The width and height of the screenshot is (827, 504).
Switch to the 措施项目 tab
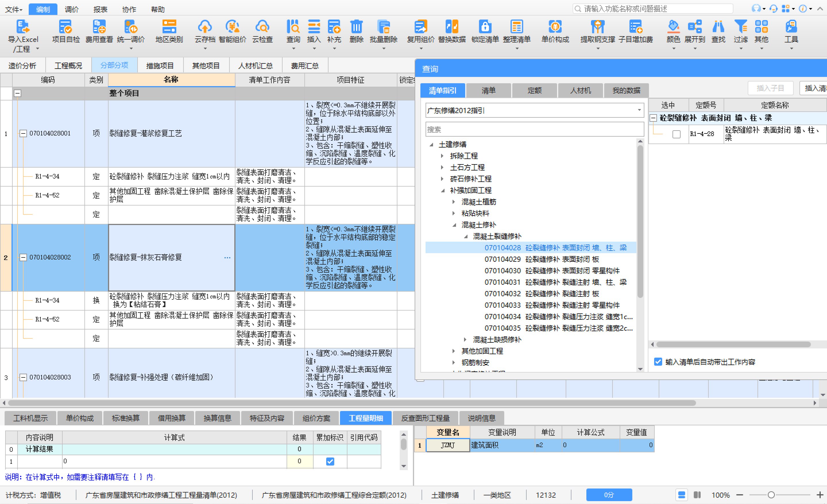click(160, 66)
